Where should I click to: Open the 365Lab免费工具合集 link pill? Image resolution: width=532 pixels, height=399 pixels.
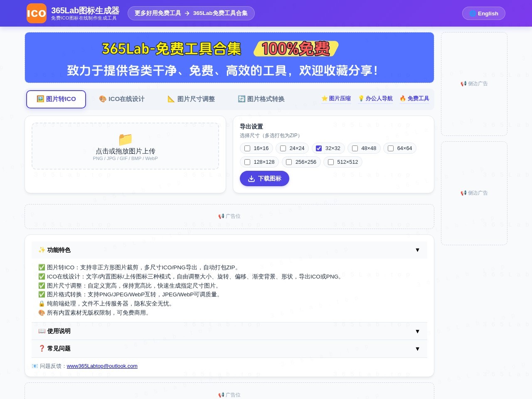coord(191,13)
